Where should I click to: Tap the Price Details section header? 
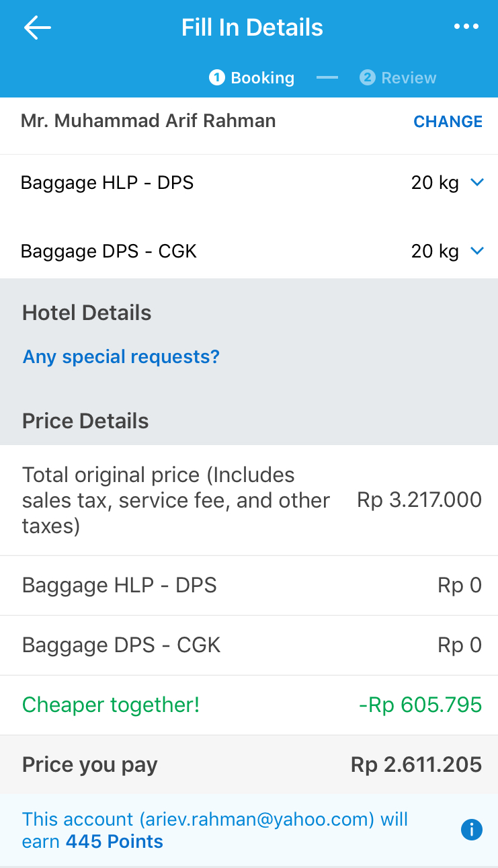[85, 421]
